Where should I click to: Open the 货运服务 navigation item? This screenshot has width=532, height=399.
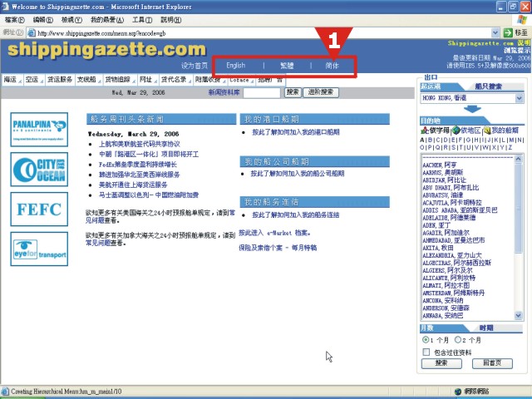60,80
